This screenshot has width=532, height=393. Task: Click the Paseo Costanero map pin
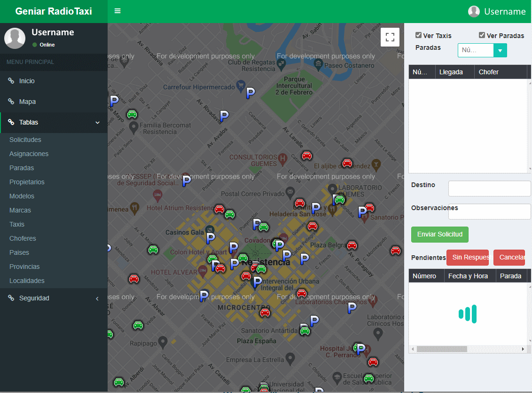[x=318, y=63]
